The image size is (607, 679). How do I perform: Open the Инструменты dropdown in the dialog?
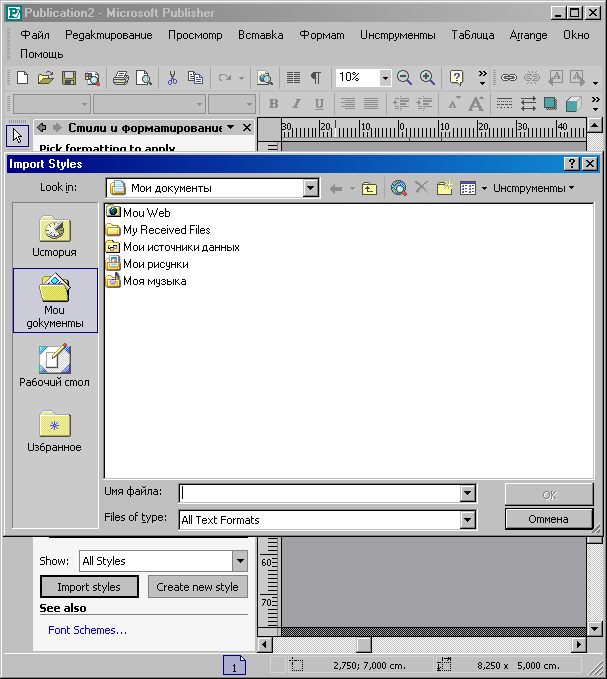pyautogui.click(x=533, y=188)
